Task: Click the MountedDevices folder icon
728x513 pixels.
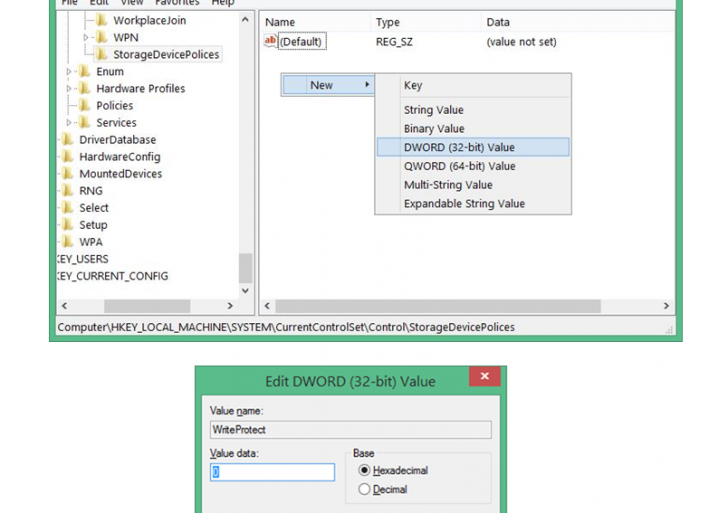Action: coord(68,174)
